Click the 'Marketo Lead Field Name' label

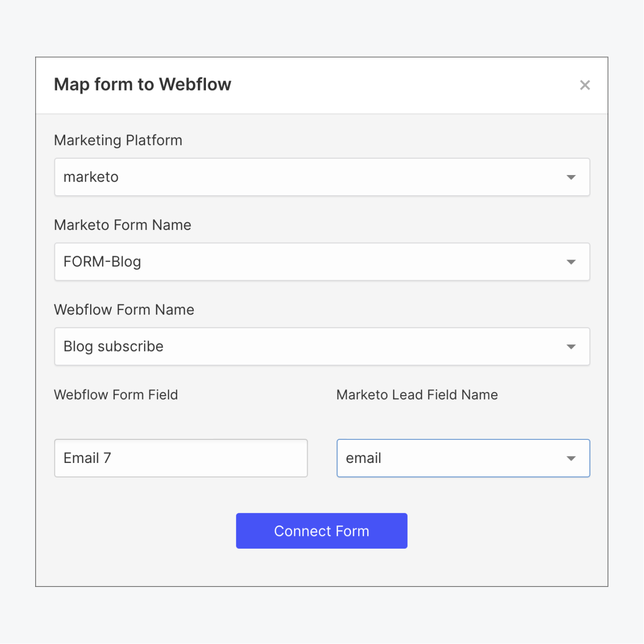click(x=417, y=395)
